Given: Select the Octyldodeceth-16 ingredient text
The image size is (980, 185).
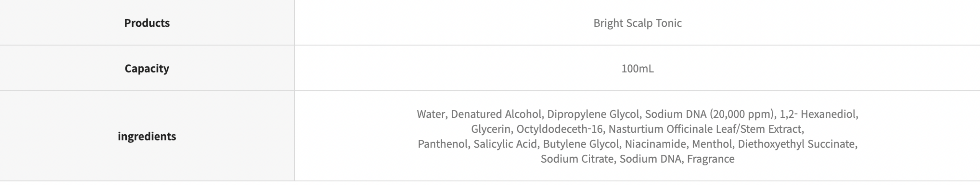Looking at the screenshot, I should 559,129.
